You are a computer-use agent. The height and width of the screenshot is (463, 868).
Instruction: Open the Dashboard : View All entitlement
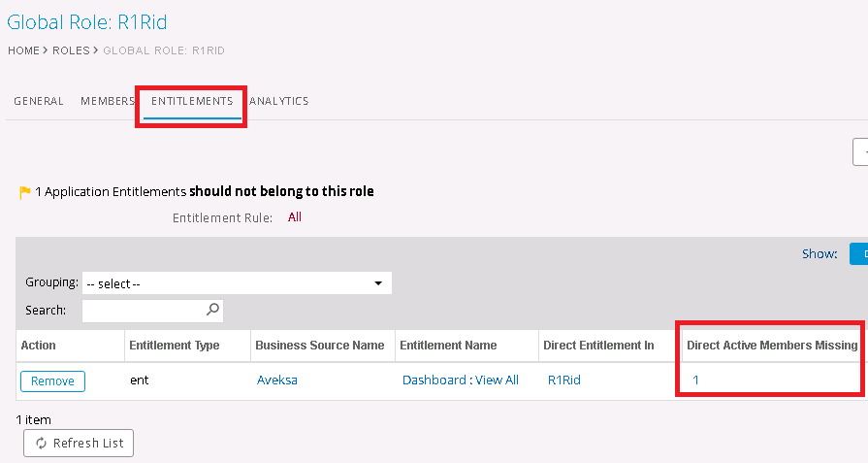click(x=460, y=380)
